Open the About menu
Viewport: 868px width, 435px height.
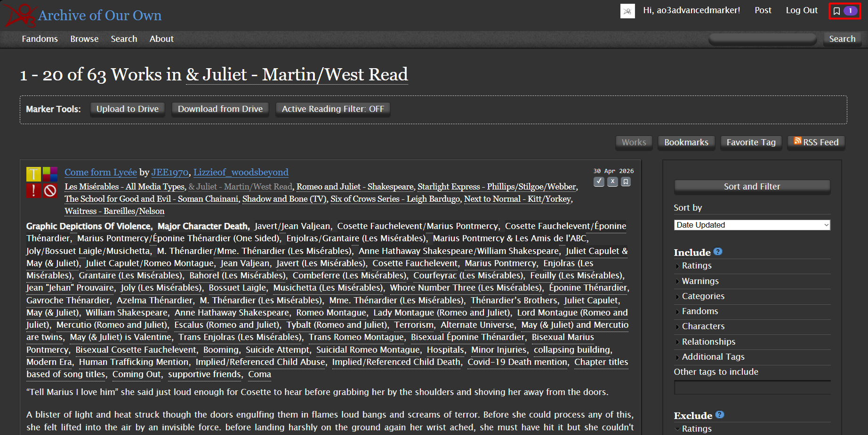[161, 39]
